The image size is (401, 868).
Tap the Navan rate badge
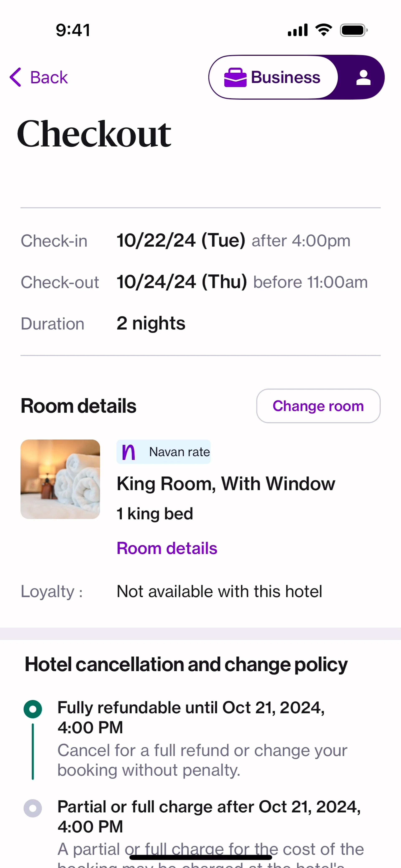(164, 452)
